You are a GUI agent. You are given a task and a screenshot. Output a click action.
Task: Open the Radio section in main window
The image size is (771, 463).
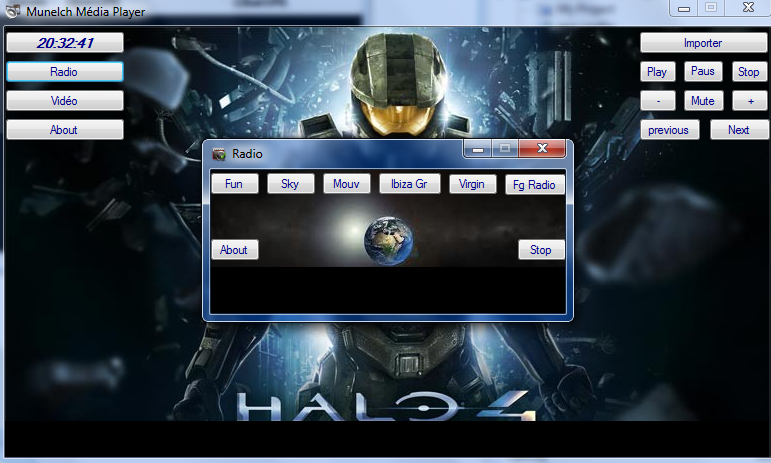64,72
